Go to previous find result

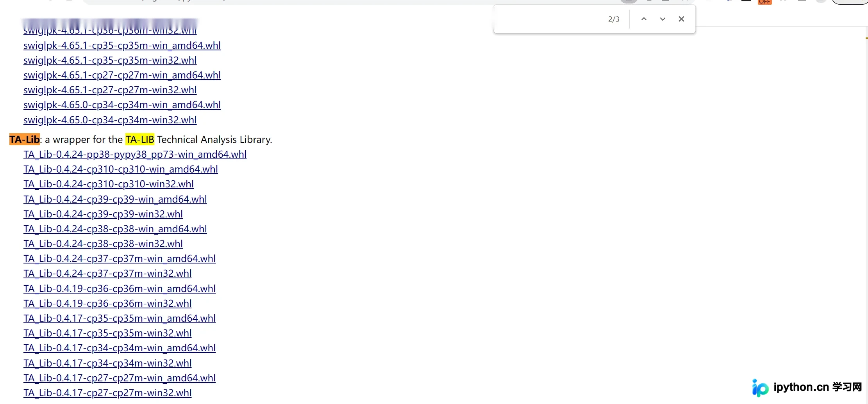coord(644,19)
